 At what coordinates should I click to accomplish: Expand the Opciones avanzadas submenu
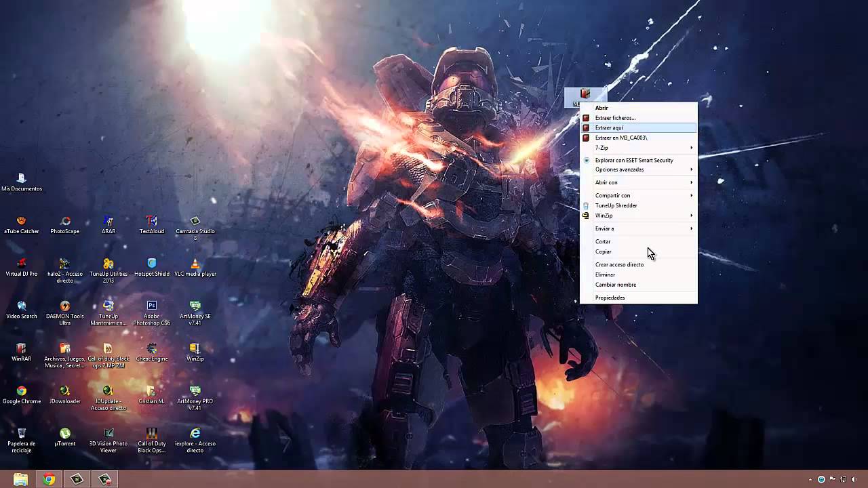click(x=638, y=169)
